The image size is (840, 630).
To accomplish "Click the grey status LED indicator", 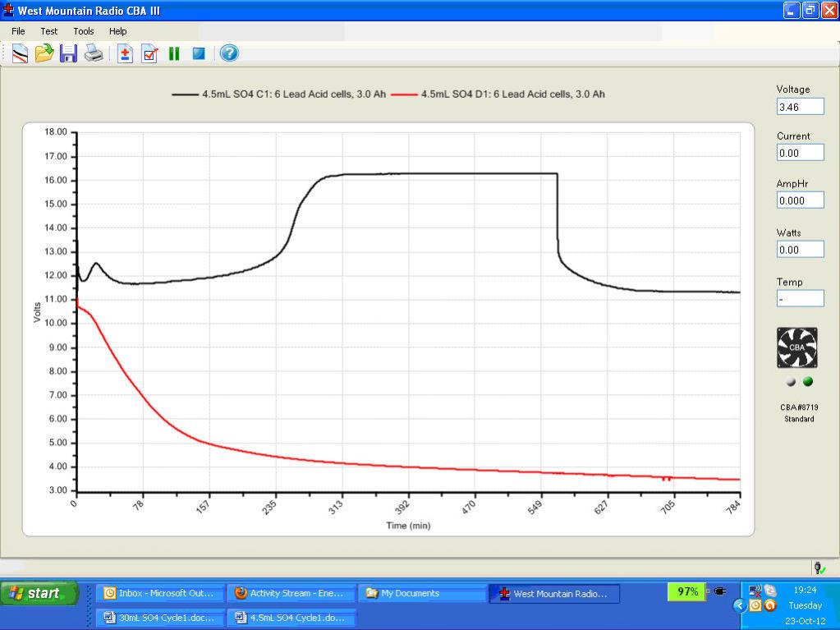I will pos(791,381).
